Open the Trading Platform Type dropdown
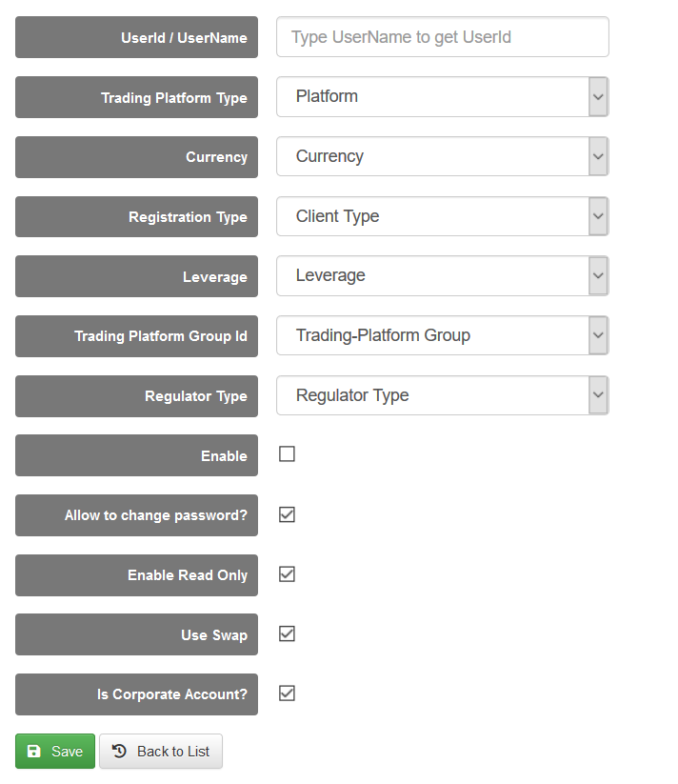This screenshot has height=784, width=678. (442, 96)
